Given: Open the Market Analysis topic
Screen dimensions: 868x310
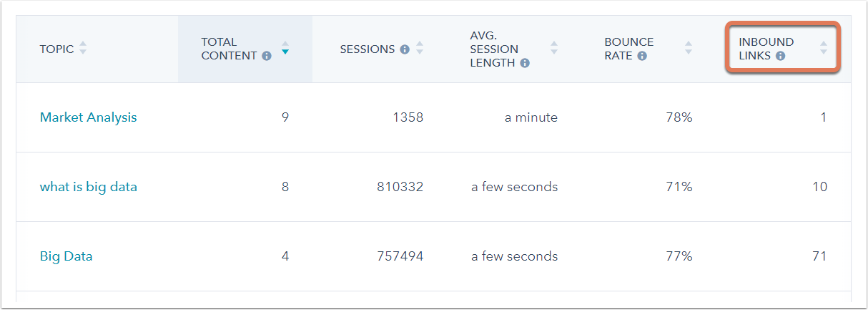Looking at the screenshot, I should tap(88, 117).
